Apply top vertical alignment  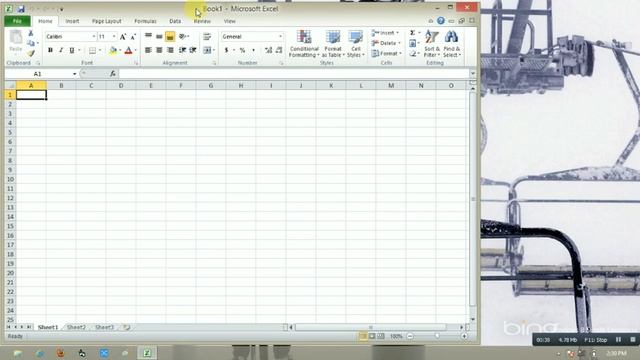point(149,36)
